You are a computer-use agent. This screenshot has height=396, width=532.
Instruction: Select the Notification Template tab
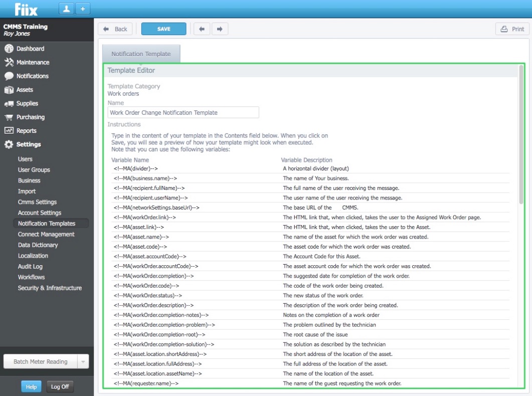coord(141,54)
